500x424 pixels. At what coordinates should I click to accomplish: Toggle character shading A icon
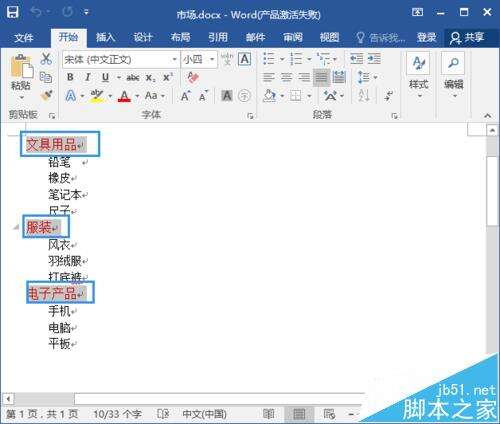point(227,96)
